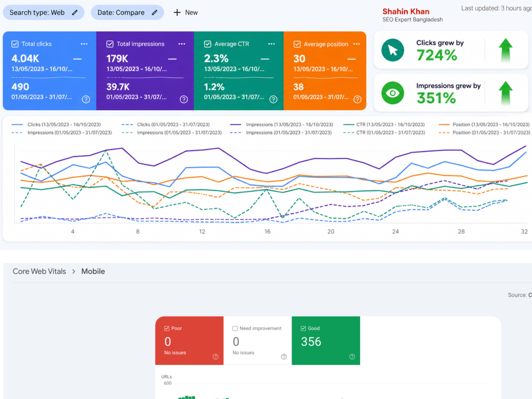Disable the Good checkbox
532x399 pixels.
point(303,328)
